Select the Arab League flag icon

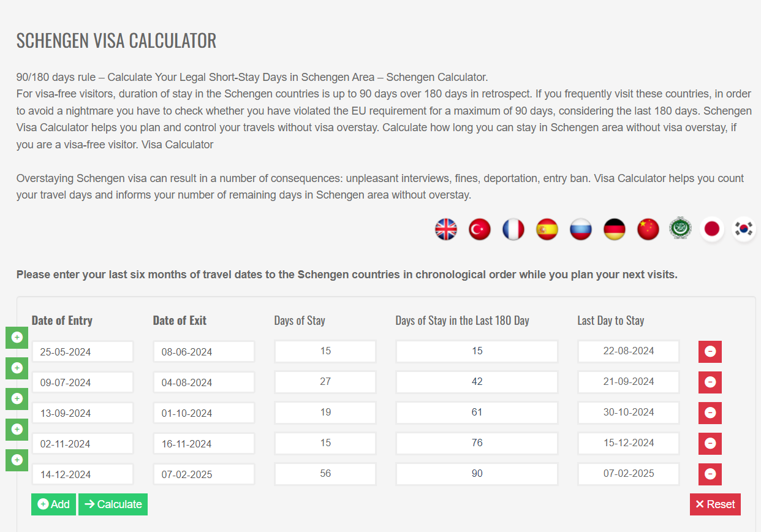(x=680, y=229)
